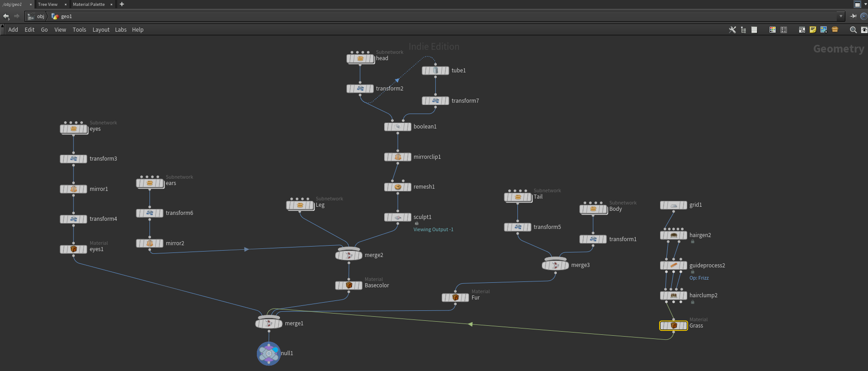Open the Help menu
The image size is (868, 371).
click(138, 30)
